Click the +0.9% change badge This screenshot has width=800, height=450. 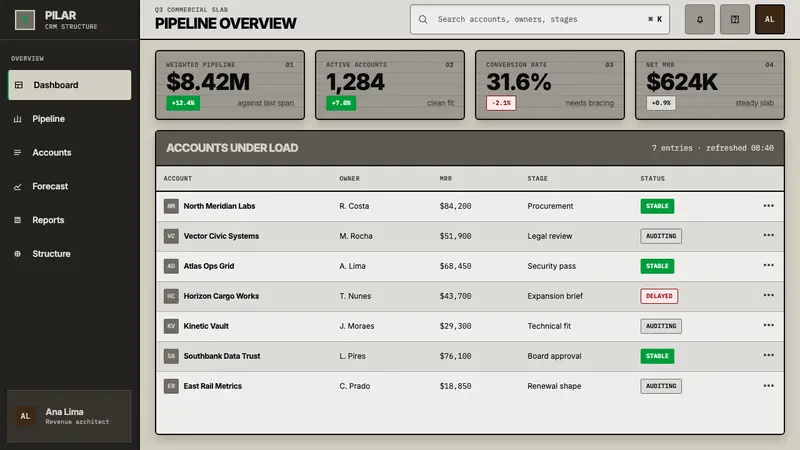661,103
